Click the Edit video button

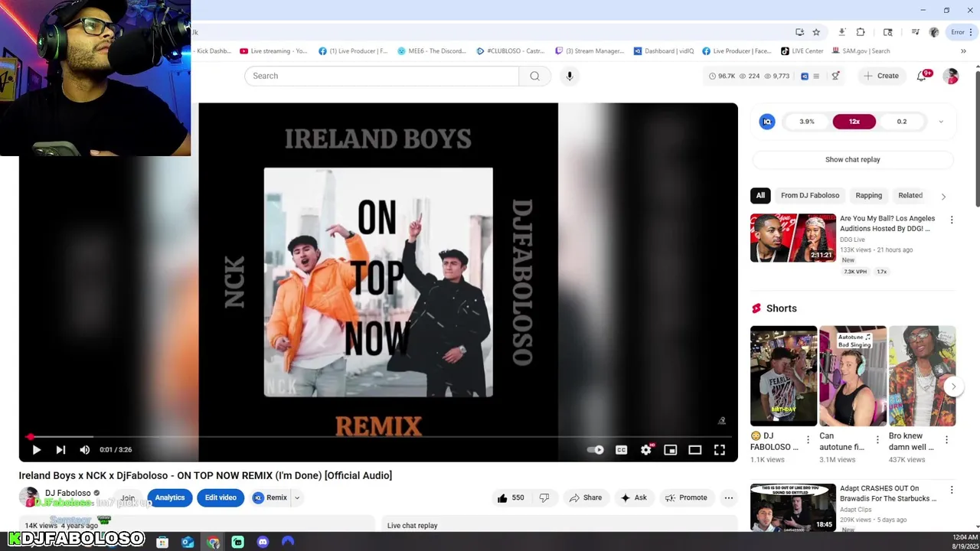pos(220,497)
